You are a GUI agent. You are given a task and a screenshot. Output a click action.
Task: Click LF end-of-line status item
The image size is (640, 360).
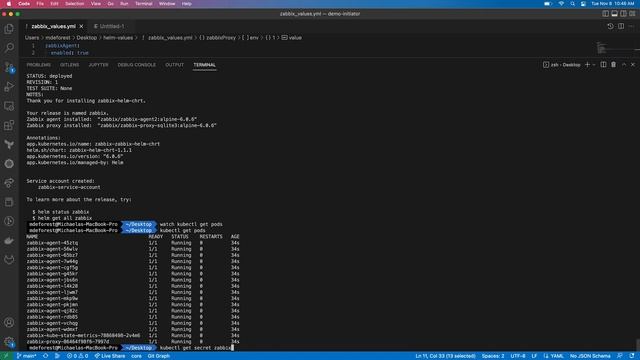[x=534, y=356]
